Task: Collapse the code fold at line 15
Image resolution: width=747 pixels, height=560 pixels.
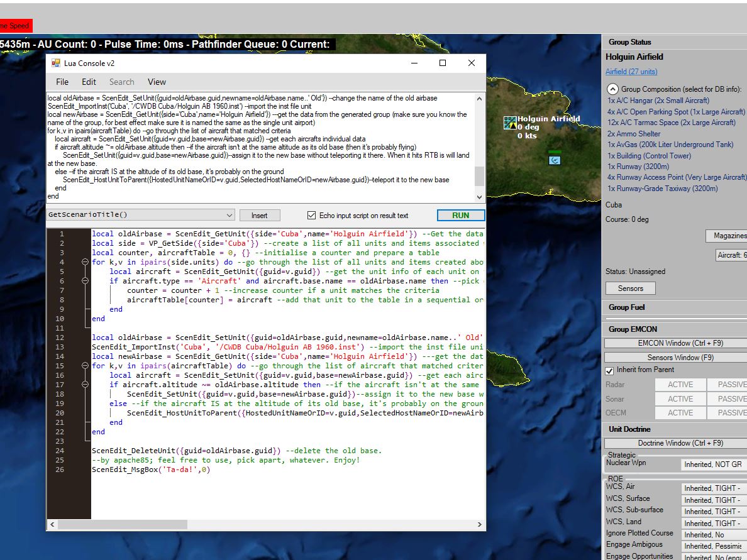Action: tap(85, 366)
